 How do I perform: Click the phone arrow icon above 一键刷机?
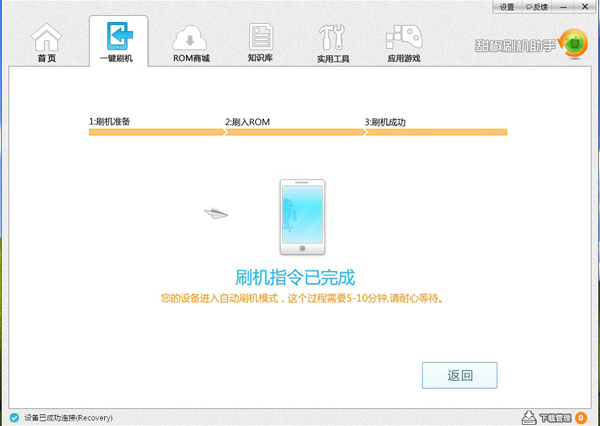(x=120, y=36)
